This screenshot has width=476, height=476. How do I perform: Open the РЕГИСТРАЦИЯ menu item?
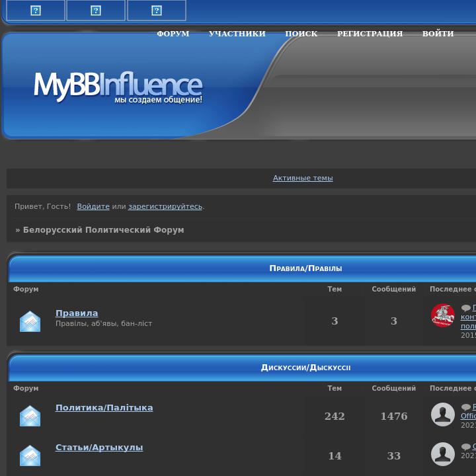[x=370, y=34]
